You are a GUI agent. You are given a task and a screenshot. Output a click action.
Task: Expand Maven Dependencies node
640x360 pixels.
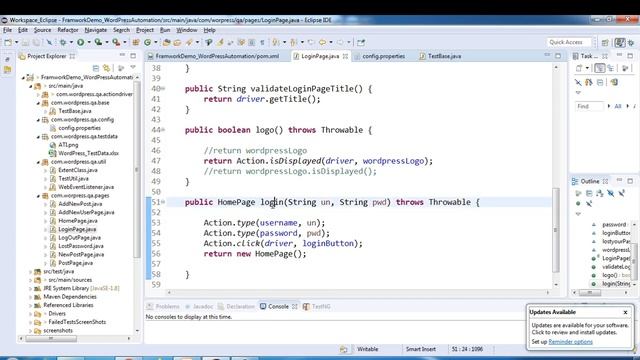31,297
